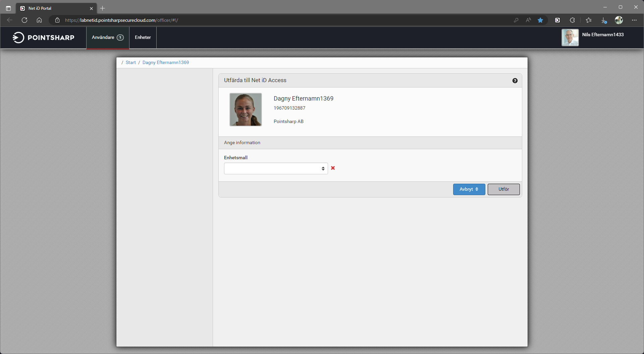The image size is (644, 354).
Task: Click Dagny's profile photo
Action: click(246, 110)
